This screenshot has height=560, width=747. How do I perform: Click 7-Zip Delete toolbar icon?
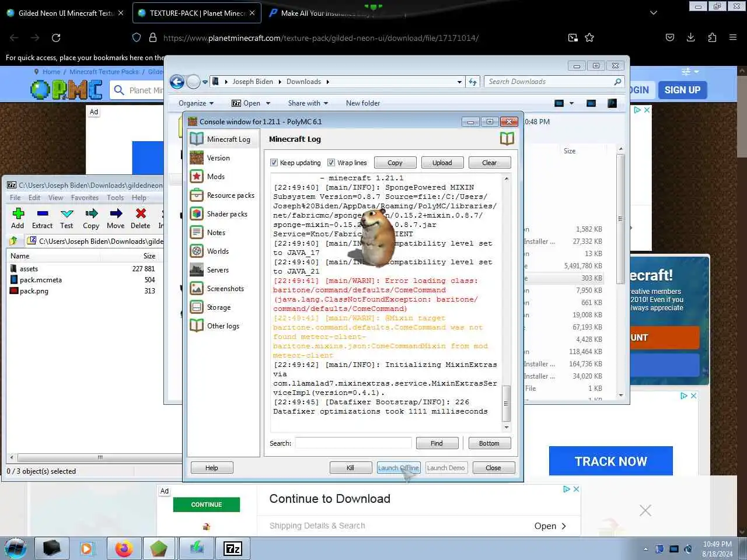click(x=141, y=219)
